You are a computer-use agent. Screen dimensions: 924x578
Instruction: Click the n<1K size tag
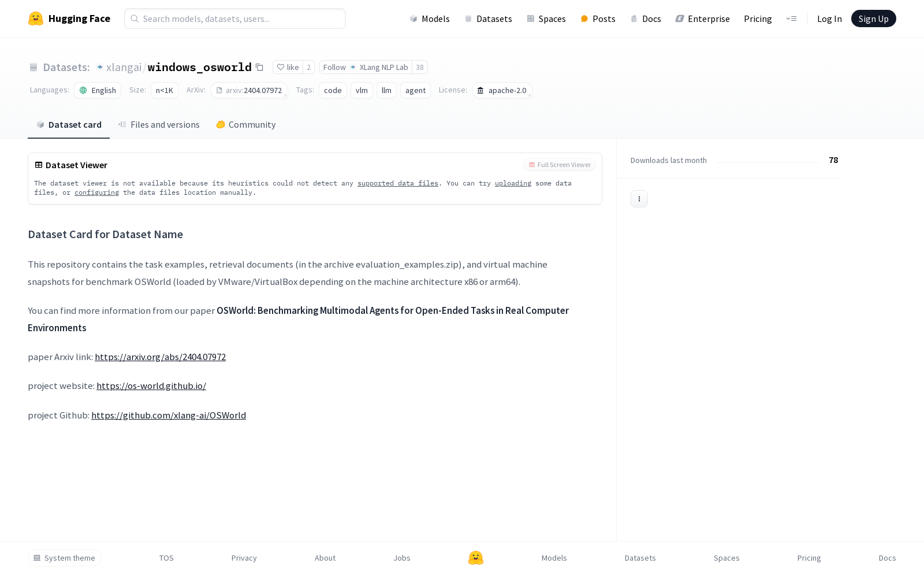pyautogui.click(x=165, y=90)
